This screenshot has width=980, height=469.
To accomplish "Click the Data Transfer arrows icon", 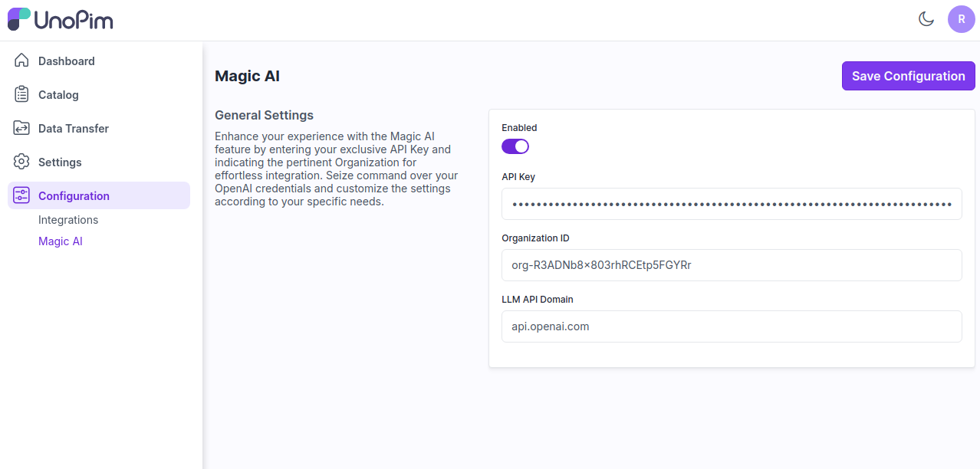I will [x=21, y=128].
